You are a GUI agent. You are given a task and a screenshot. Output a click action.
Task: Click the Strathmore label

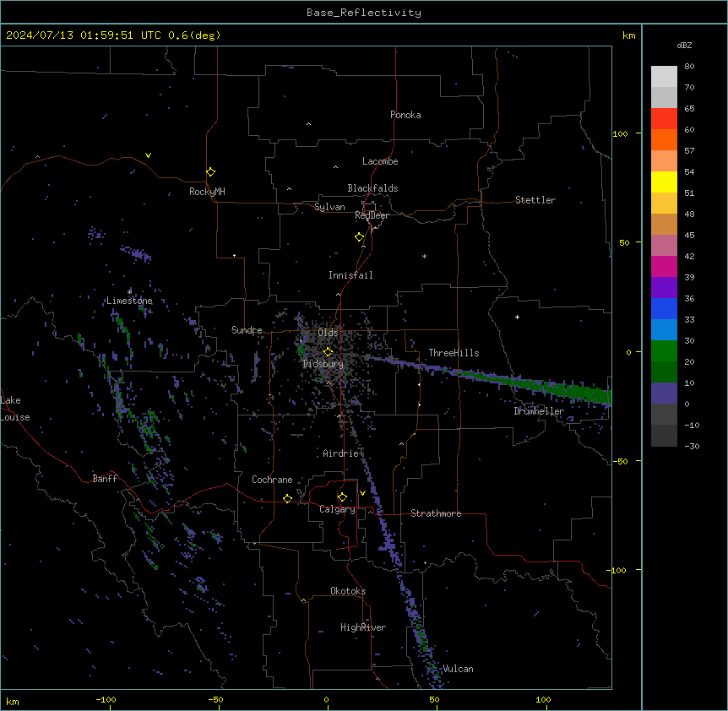tap(436, 513)
